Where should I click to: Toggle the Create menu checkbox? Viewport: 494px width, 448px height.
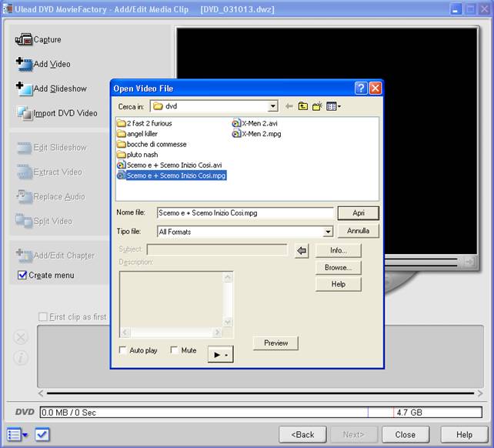[x=22, y=275]
